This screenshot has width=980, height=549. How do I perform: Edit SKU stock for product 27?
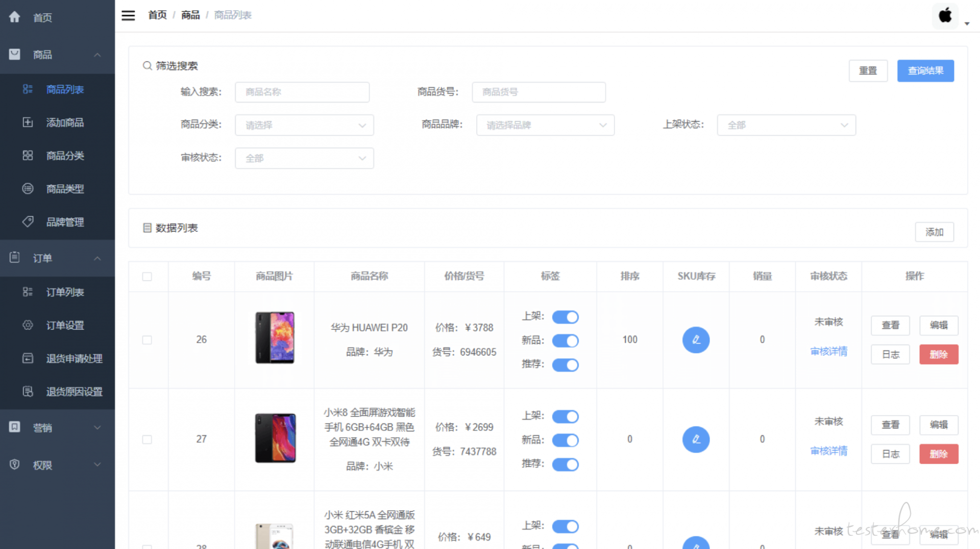(x=696, y=439)
